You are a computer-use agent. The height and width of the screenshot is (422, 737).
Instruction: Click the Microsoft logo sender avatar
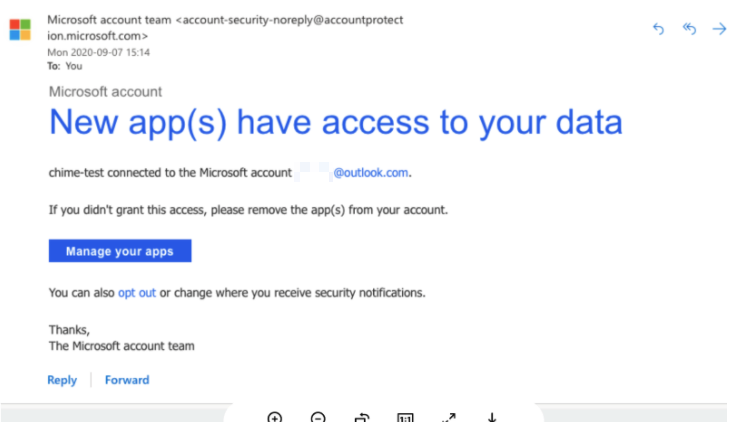click(20, 29)
